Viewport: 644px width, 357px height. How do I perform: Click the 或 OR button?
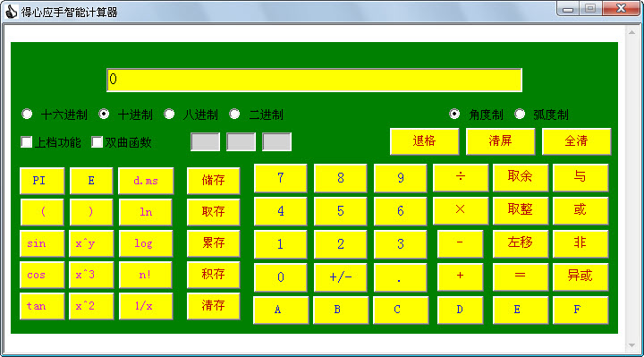(580, 210)
